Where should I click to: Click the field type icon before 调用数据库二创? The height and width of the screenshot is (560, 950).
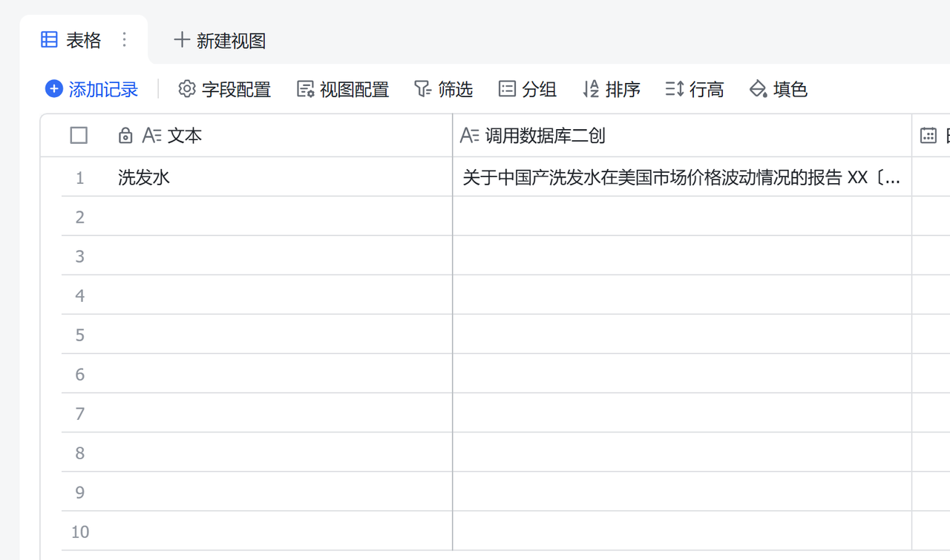[x=469, y=135]
